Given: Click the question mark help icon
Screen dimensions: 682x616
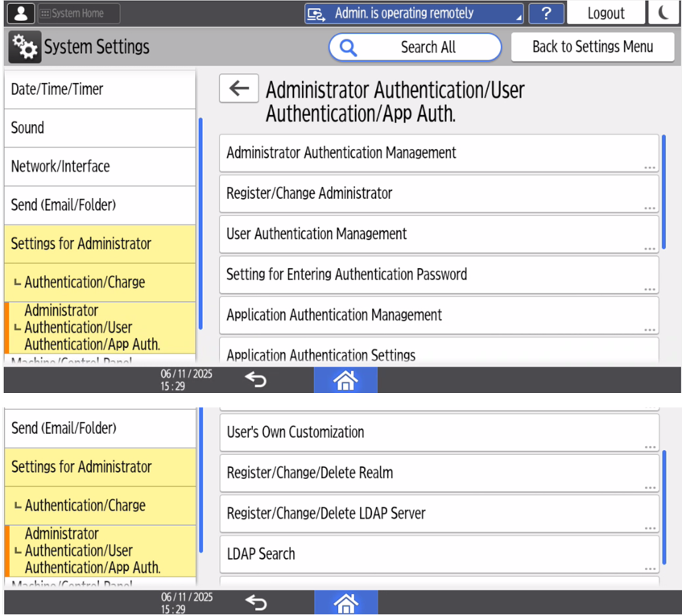Looking at the screenshot, I should pos(546,13).
